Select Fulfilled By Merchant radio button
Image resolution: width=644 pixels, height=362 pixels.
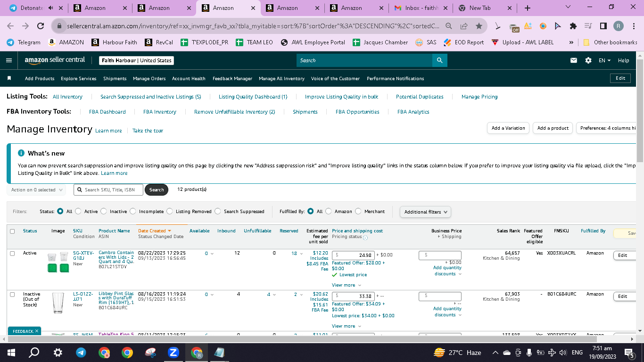pos(358,211)
